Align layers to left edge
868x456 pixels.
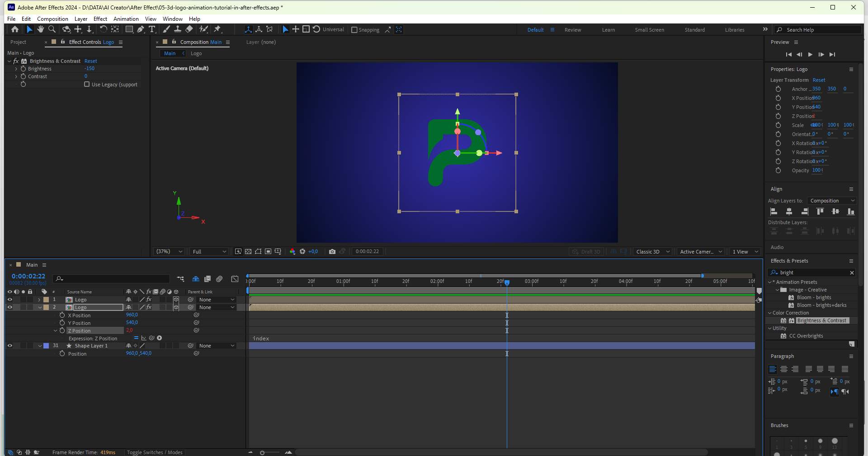[774, 212]
